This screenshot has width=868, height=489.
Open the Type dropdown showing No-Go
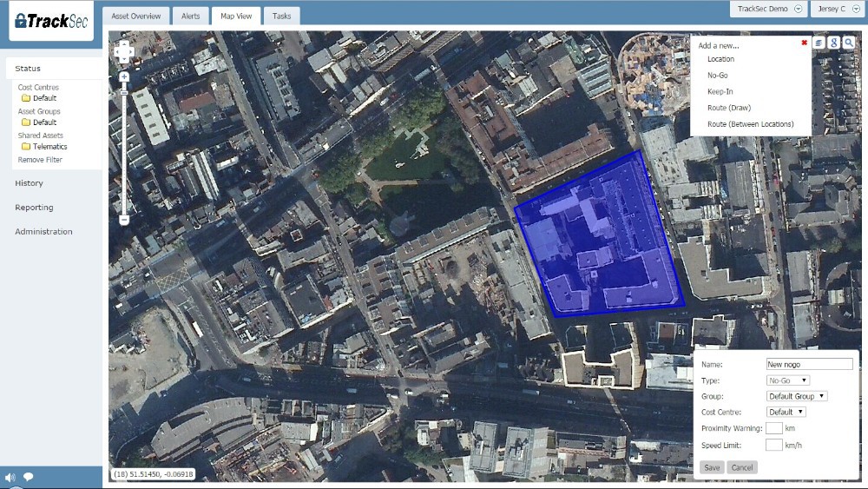[788, 380]
